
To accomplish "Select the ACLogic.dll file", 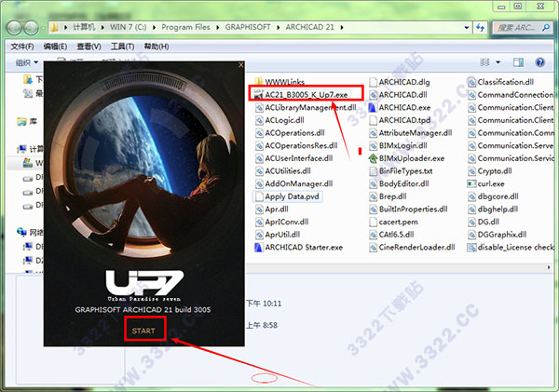I will (279, 120).
